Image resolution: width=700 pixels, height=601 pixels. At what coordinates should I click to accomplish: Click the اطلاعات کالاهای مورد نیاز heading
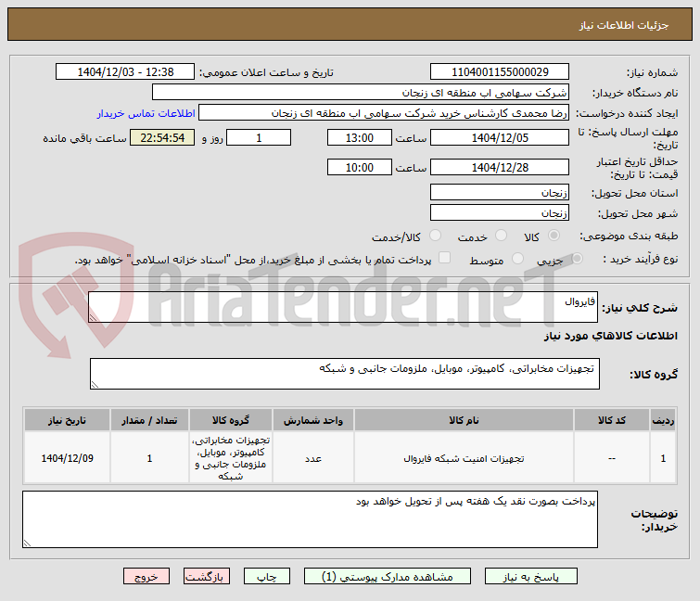pyautogui.click(x=611, y=336)
